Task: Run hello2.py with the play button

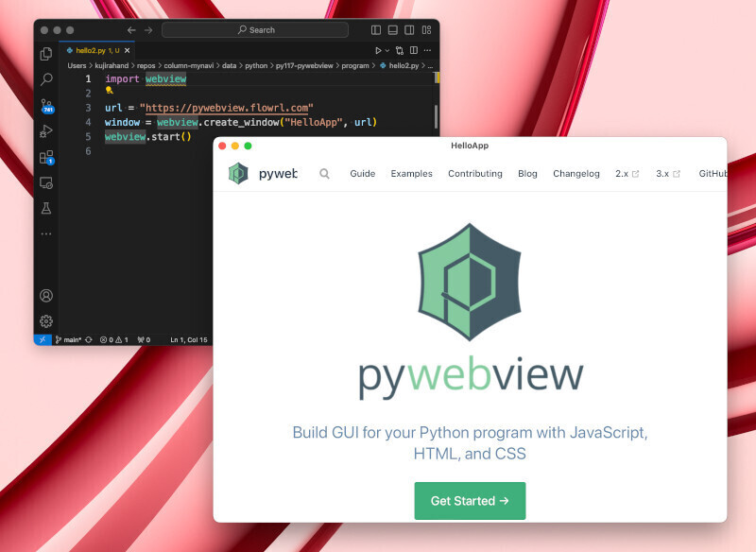Action: pos(379,50)
